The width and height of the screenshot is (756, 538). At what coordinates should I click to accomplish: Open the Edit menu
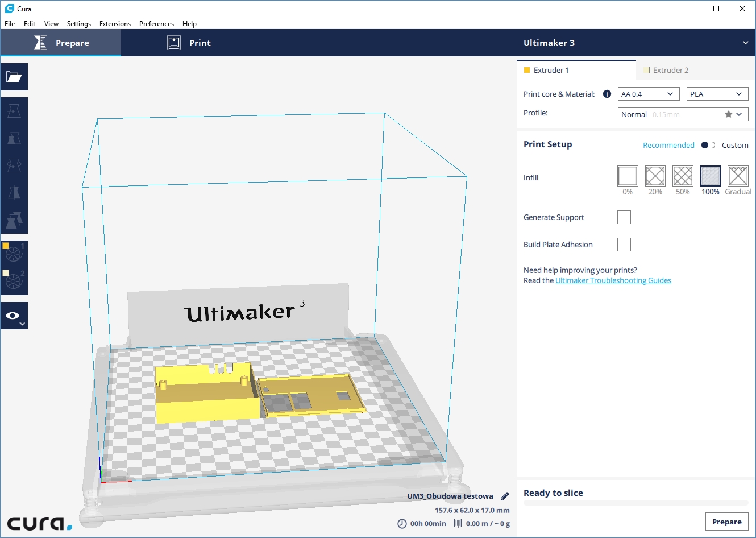tap(30, 24)
